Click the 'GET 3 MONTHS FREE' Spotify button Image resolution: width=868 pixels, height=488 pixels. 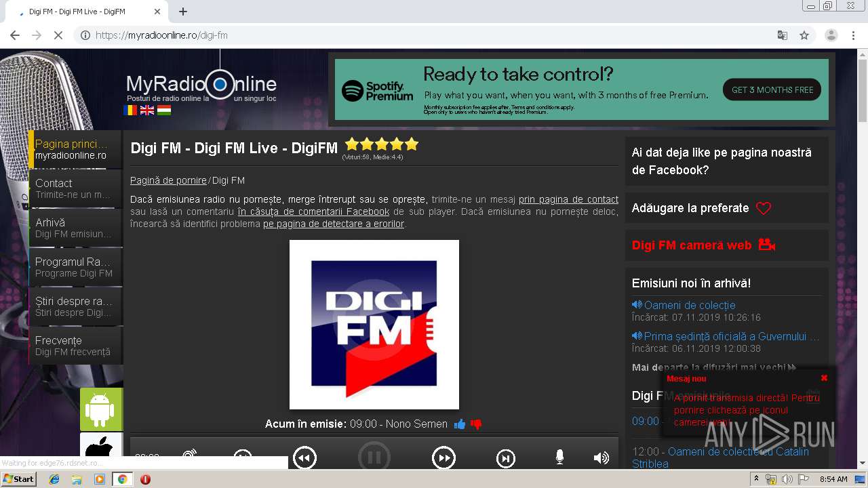click(x=772, y=89)
